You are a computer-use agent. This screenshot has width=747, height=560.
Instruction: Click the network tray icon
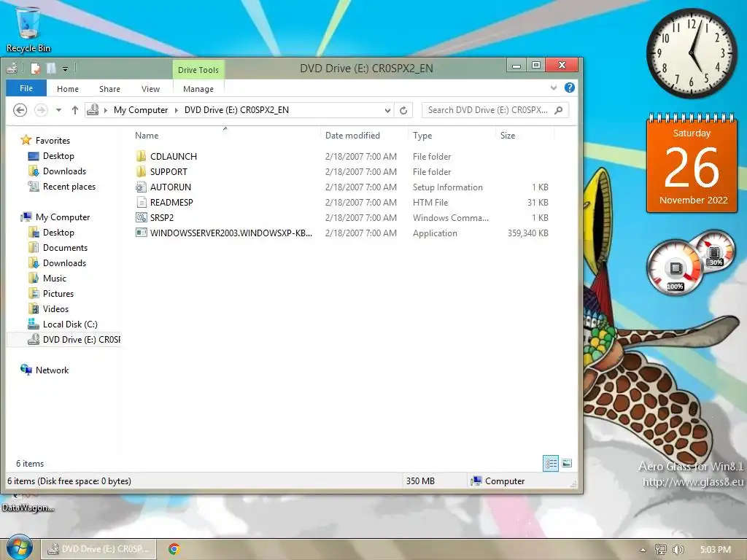pos(660,550)
